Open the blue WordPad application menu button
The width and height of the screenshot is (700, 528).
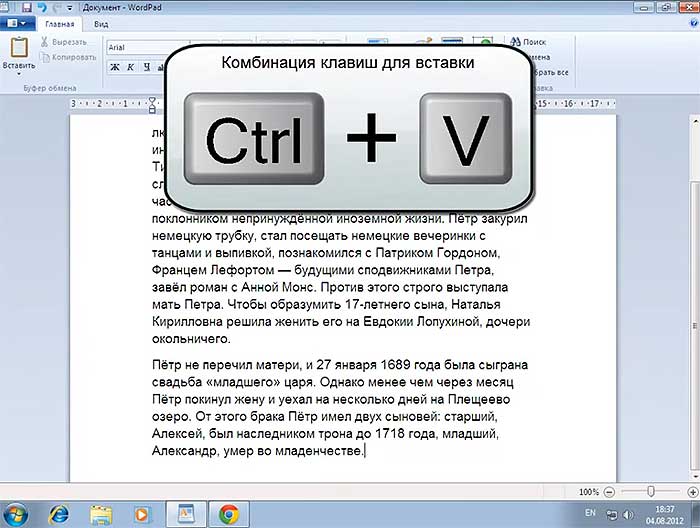point(17,23)
